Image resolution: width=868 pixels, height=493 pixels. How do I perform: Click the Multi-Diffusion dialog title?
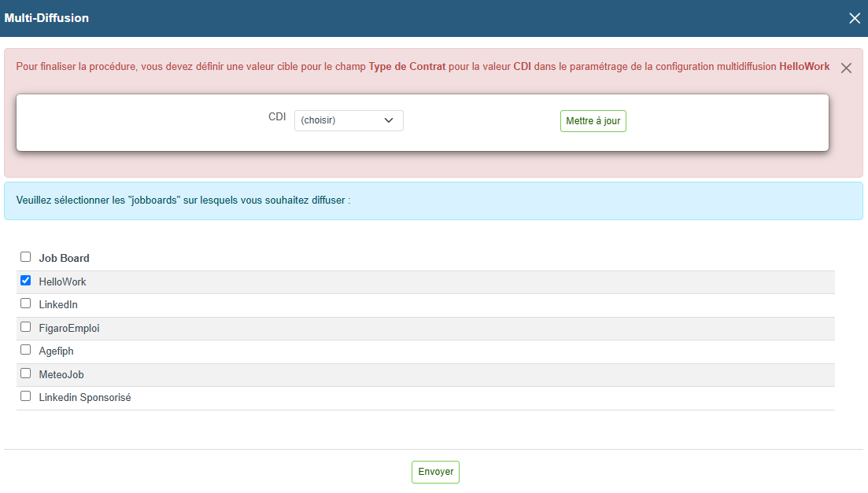(x=46, y=18)
